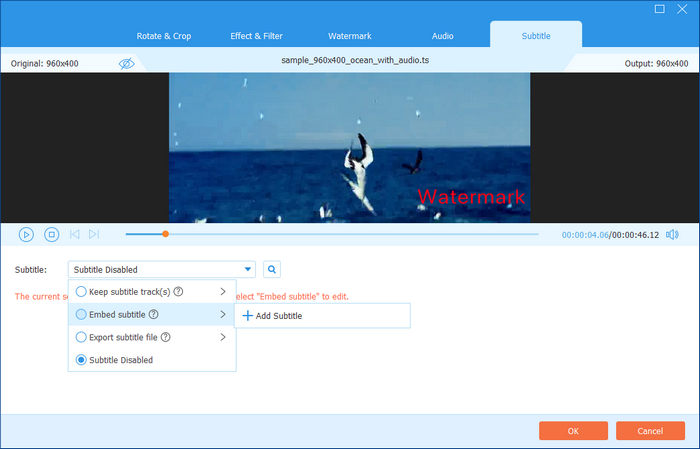Click the Output: 960x400 label
The width and height of the screenshot is (700, 449).
(x=656, y=63)
